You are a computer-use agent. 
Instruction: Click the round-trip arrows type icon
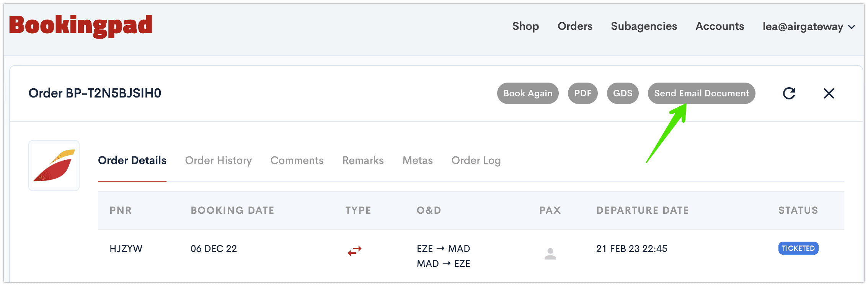click(x=355, y=251)
